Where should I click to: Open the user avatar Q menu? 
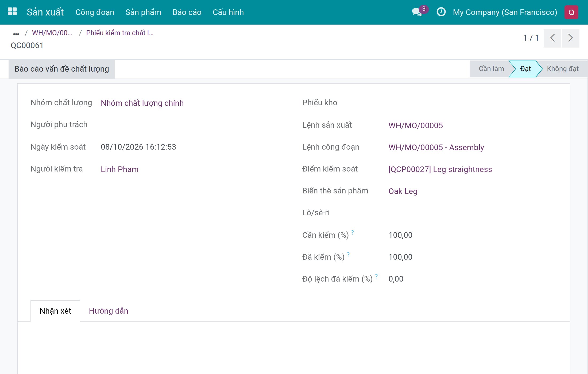pos(571,12)
